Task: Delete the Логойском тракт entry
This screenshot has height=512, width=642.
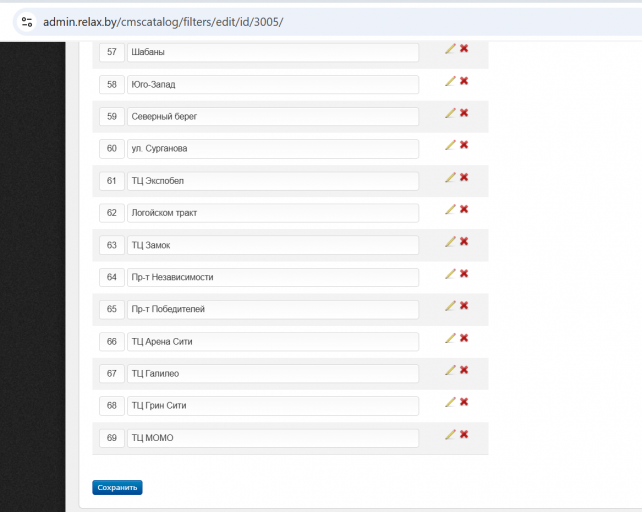Action: pos(464,209)
